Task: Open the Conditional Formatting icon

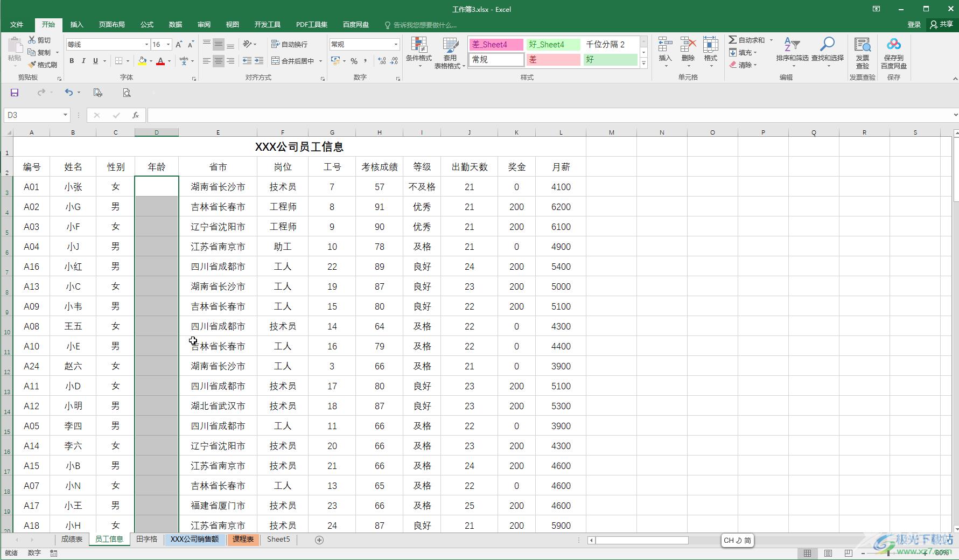Action: (419, 45)
